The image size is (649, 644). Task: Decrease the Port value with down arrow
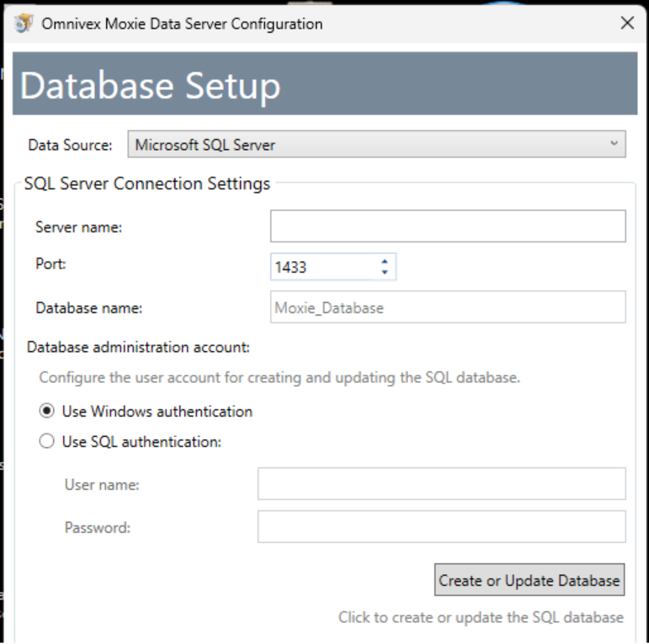click(385, 273)
